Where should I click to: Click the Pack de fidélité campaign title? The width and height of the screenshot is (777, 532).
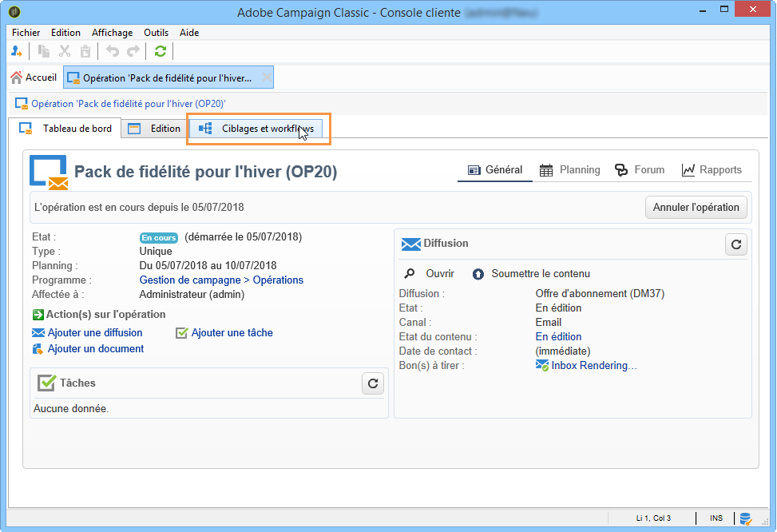click(206, 172)
